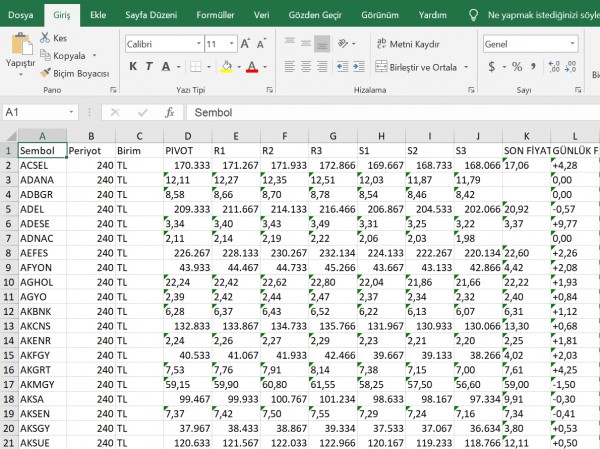Toggle italic formatting T button
The height and width of the screenshot is (449, 600).
pyautogui.click(x=149, y=67)
